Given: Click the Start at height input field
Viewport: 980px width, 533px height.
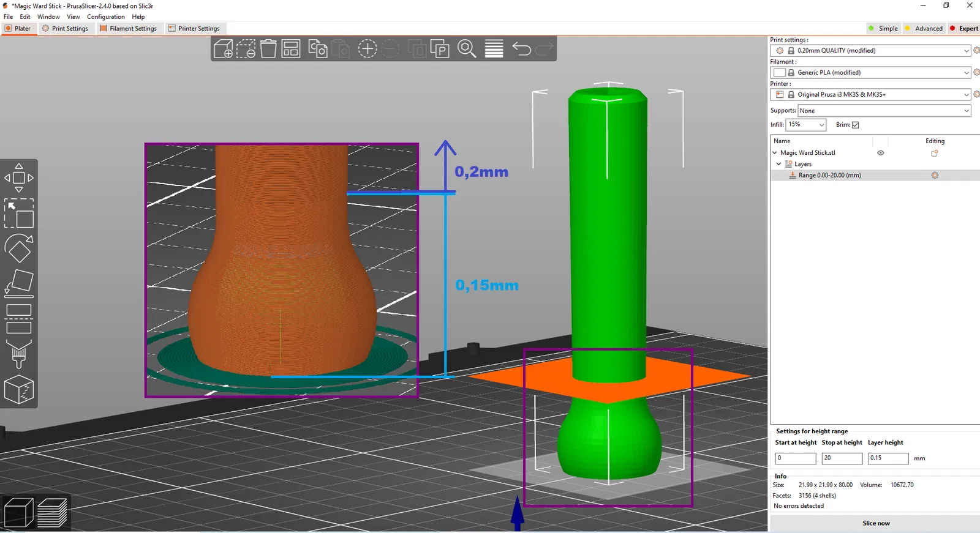Looking at the screenshot, I should click(796, 458).
